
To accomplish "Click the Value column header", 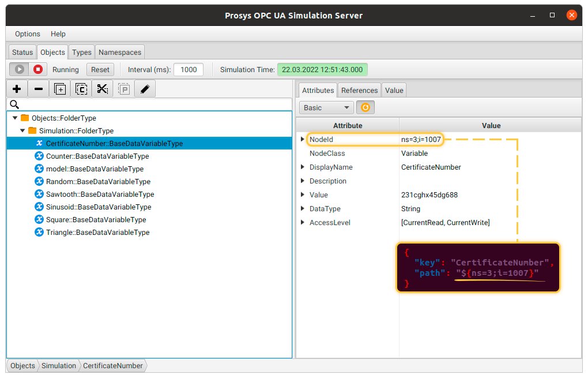I will click(491, 125).
